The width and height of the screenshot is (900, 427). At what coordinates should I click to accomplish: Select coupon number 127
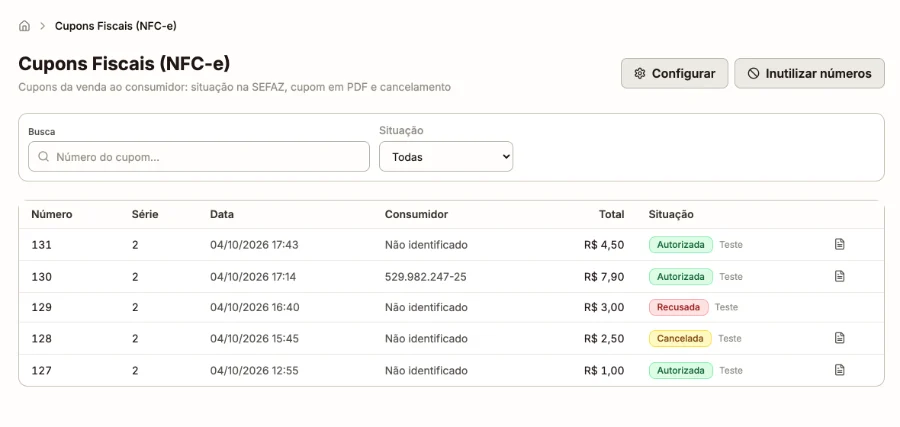[41, 371]
